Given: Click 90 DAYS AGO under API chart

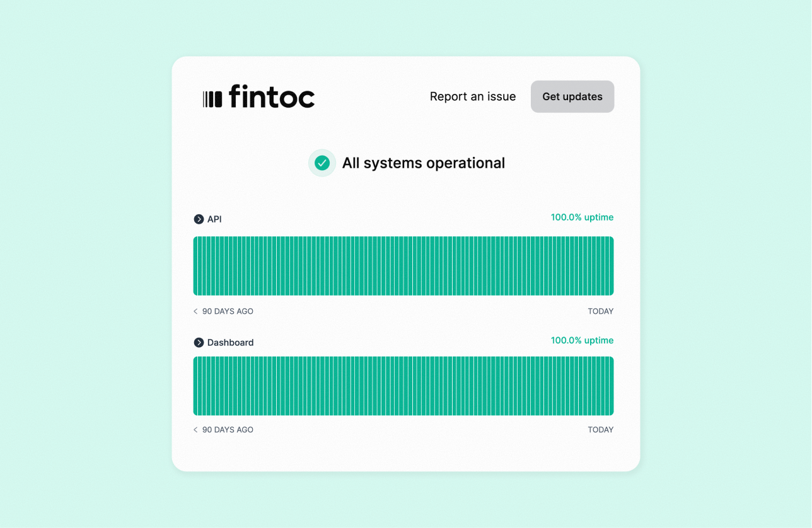Looking at the screenshot, I should point(228,311).
